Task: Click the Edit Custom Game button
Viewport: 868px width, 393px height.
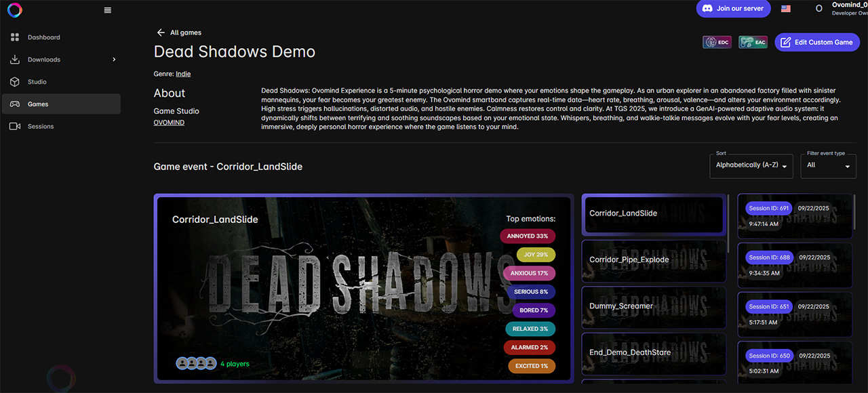Action: (x=816, y=42)
